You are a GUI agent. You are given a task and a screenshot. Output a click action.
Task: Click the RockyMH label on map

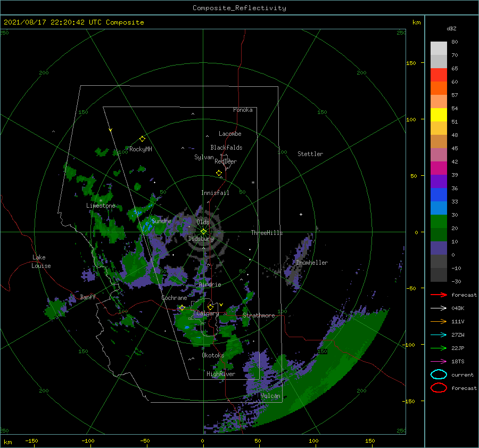[x=141, y=149]
